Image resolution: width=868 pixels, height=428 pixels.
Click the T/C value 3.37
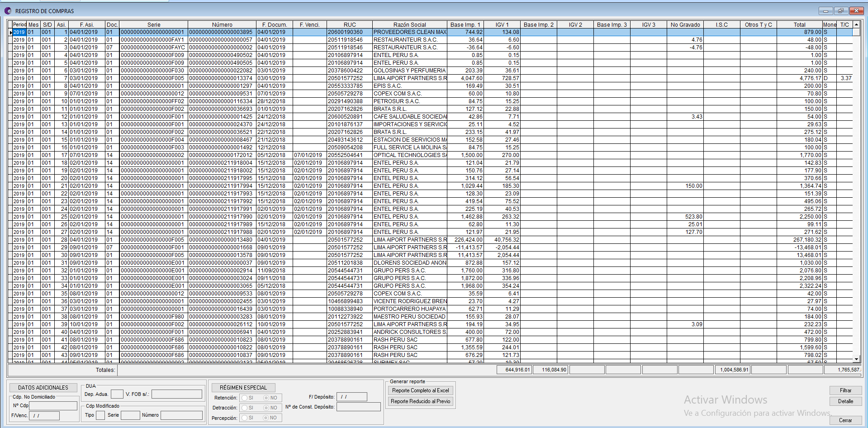click(x=845, y=78)
